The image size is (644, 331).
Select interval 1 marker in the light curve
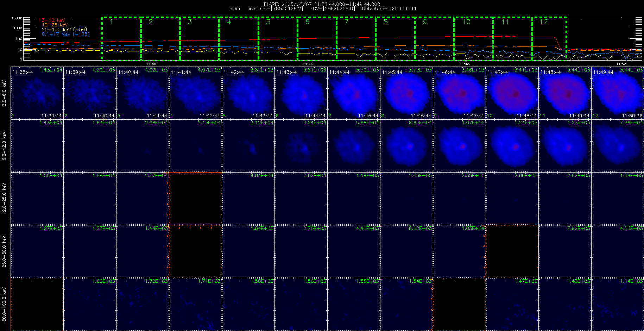(112, 22)
